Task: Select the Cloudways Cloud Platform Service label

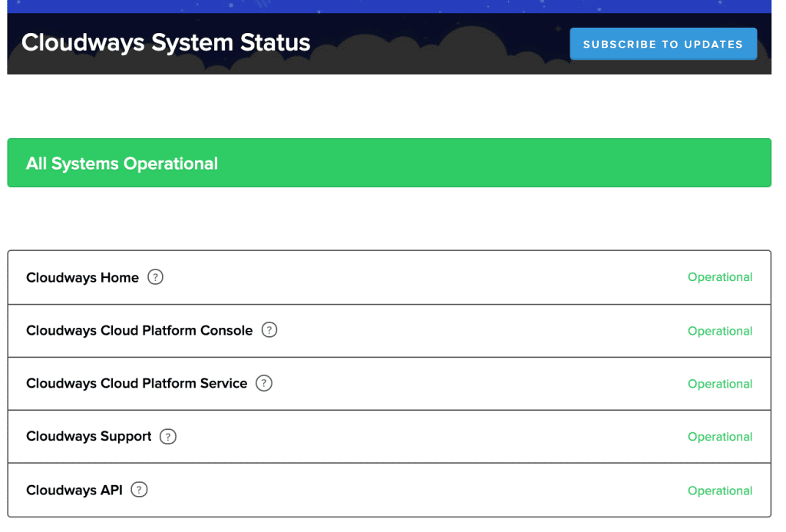Action: click(x=137, y=384)
